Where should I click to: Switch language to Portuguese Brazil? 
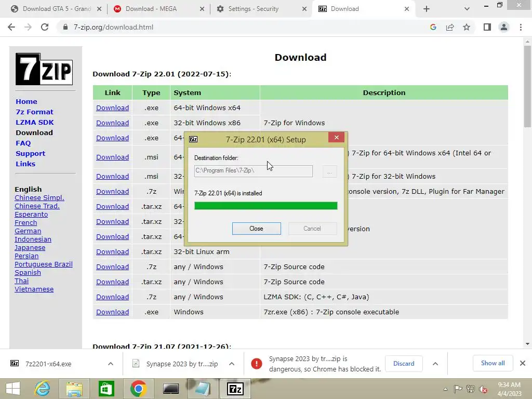pyautogui.click(x=44, y=264)
